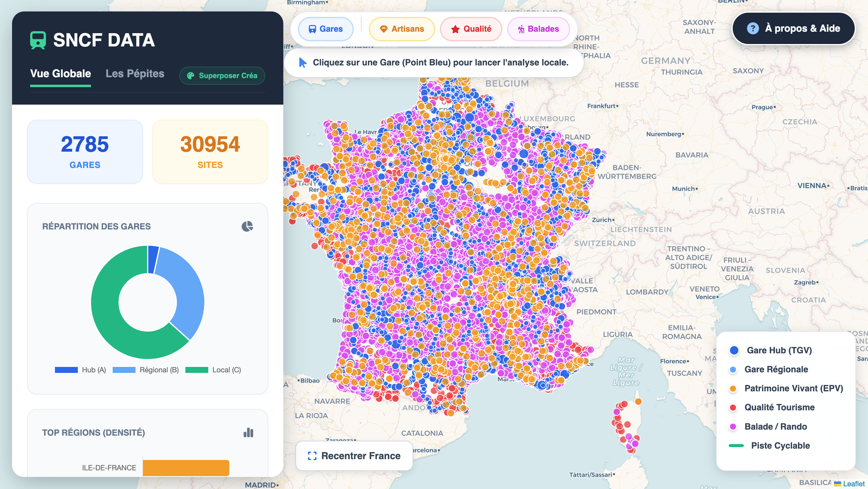Click the 'Cliquez sur une Gare' hint text
This screenshot has height=489, width=868.
440,62
